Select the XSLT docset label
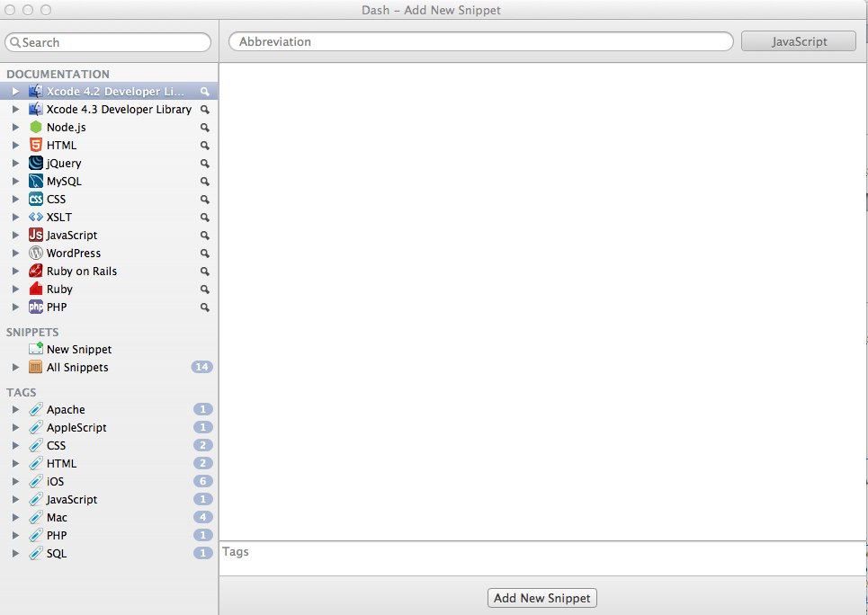Image resolution: width=868 pixels, height=615 pixels. [x=58, y=217]
